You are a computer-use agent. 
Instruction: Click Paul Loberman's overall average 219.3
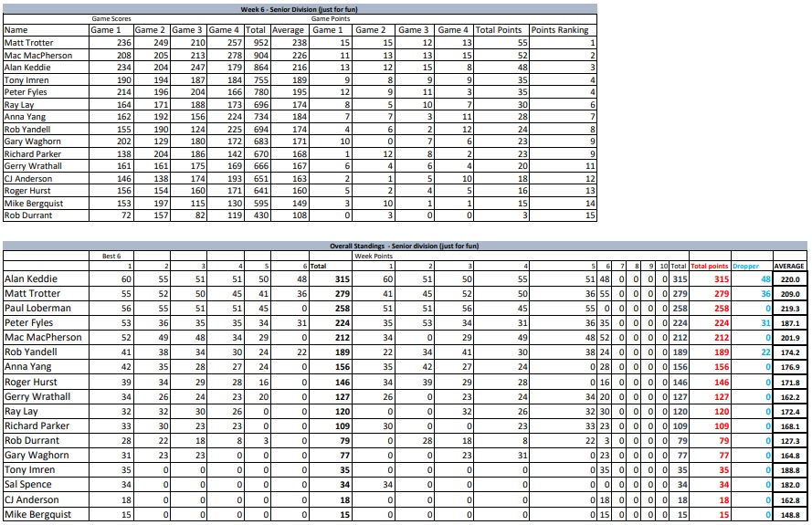(x=790, y=308)
